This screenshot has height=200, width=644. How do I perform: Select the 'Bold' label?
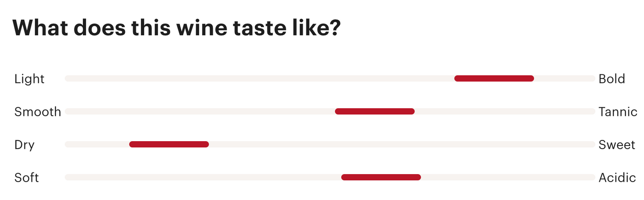pos(612,79)
